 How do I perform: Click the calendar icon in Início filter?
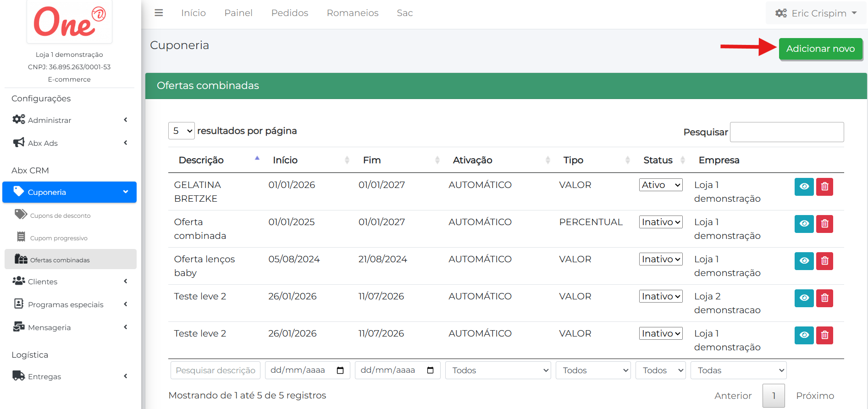tap(340, 370)
